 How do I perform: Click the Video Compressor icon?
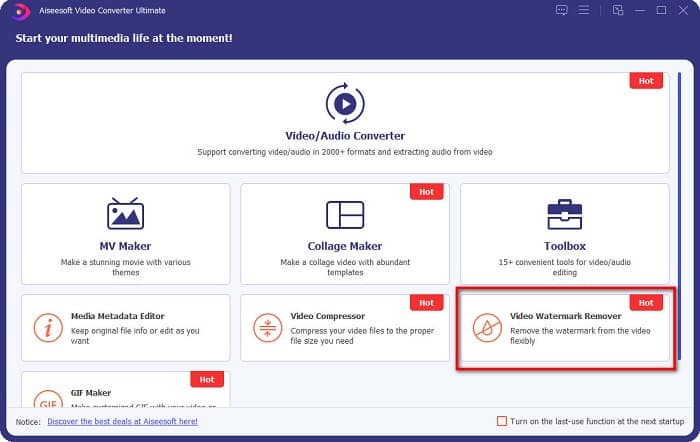tap(268, 328)
